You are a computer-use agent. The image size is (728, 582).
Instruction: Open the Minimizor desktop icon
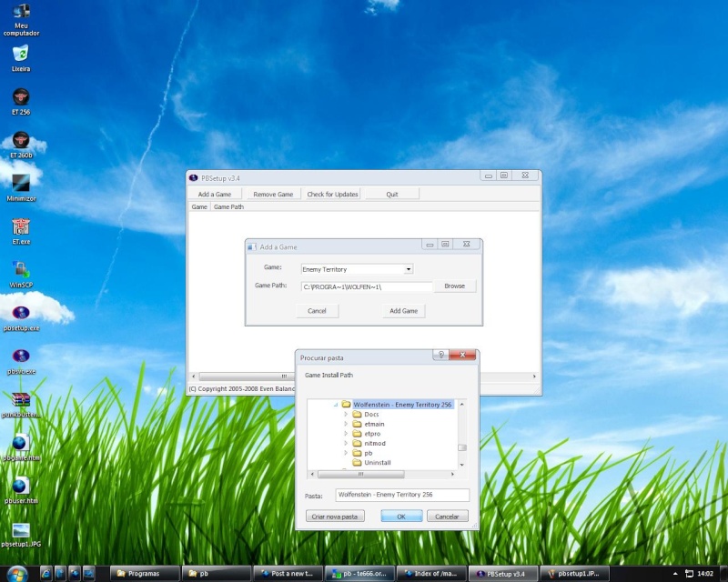point(21,187)
